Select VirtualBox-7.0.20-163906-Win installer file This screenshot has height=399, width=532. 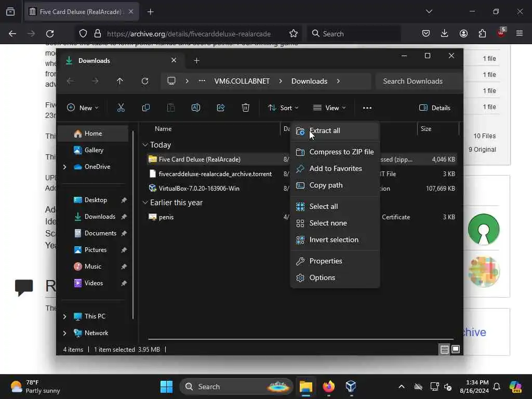(199, 188)
